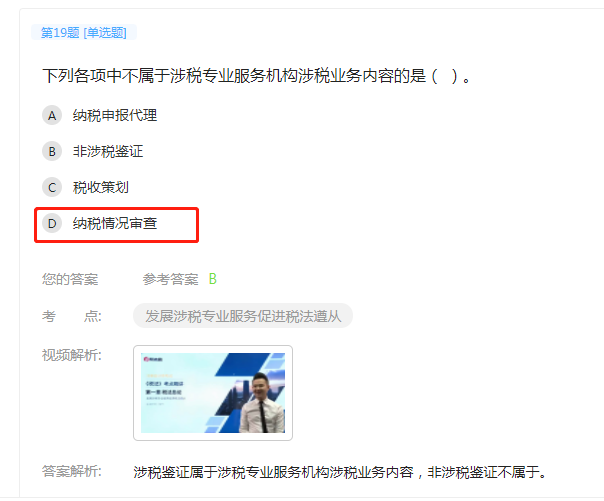
Task: Click the question stem text
Action: 257,75
